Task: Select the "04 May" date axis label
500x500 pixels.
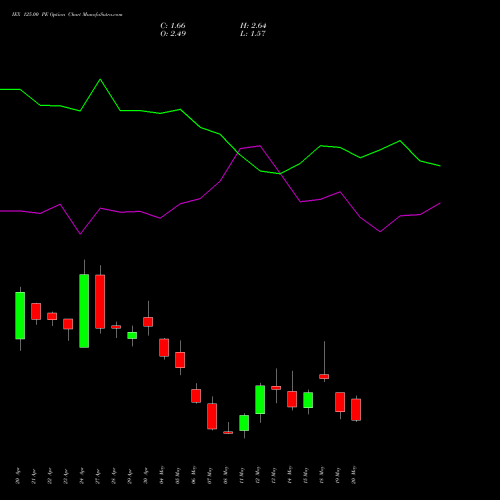Action: click(162, 475)
